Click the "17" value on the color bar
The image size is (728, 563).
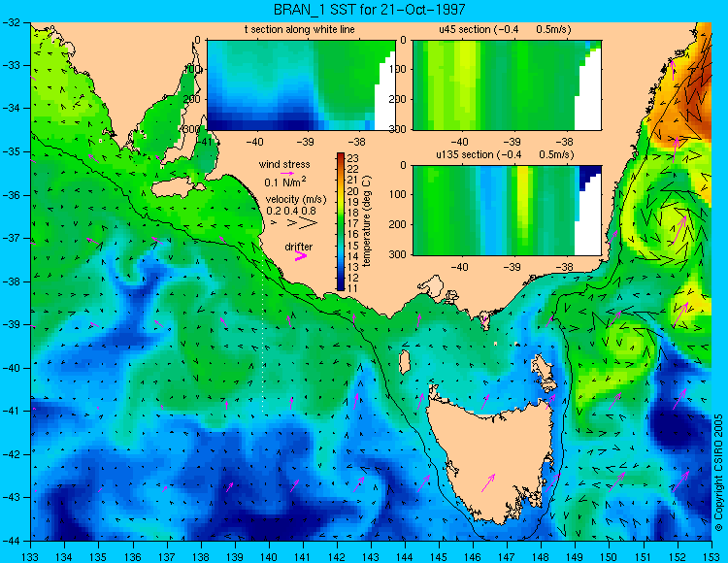tap(353, 223)
